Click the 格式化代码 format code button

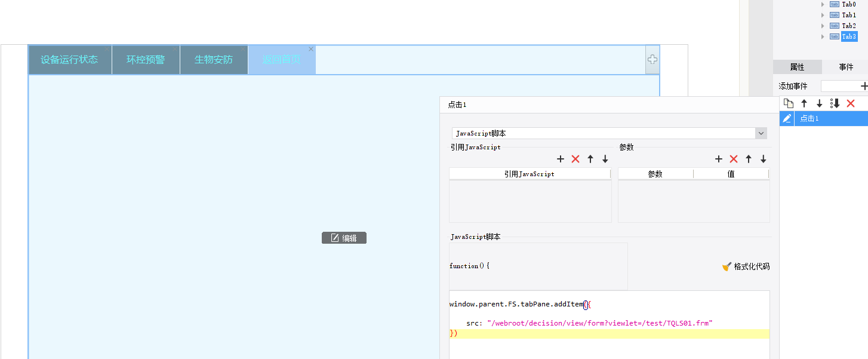[746, 266]
